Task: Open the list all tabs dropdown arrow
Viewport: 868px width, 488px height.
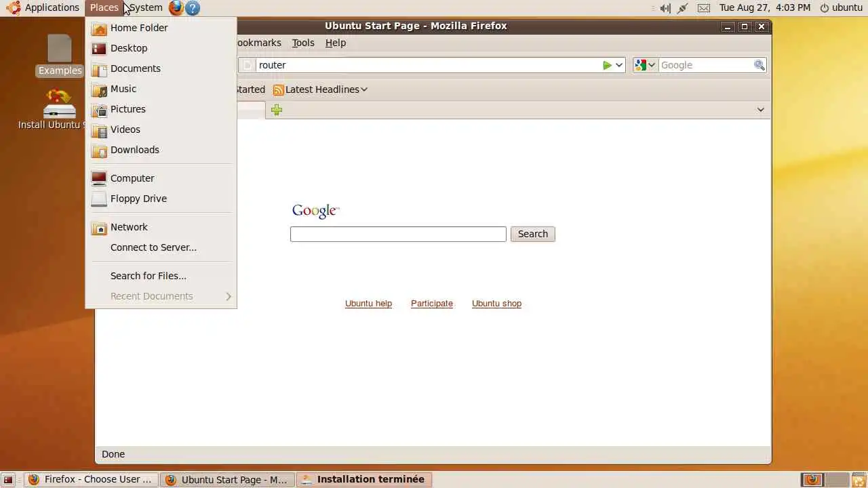Action: coord(761,110)
